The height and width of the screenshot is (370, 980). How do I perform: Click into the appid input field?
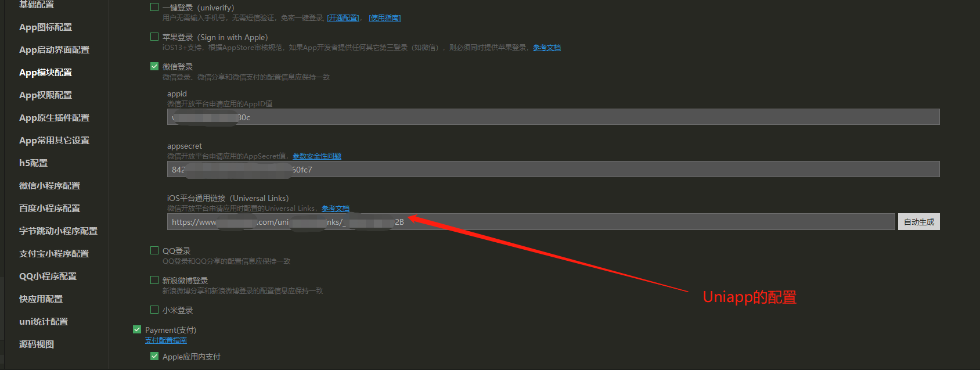point(553,117)
